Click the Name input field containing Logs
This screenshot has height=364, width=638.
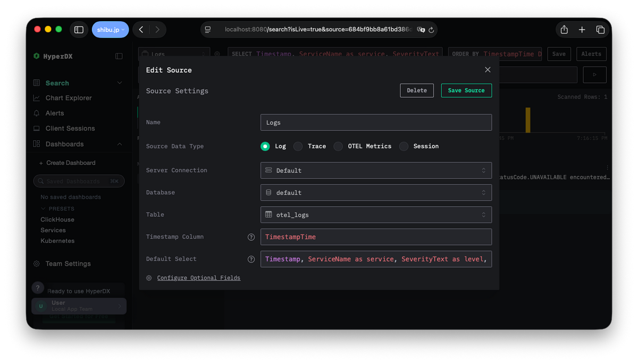[x=376, y=122]
